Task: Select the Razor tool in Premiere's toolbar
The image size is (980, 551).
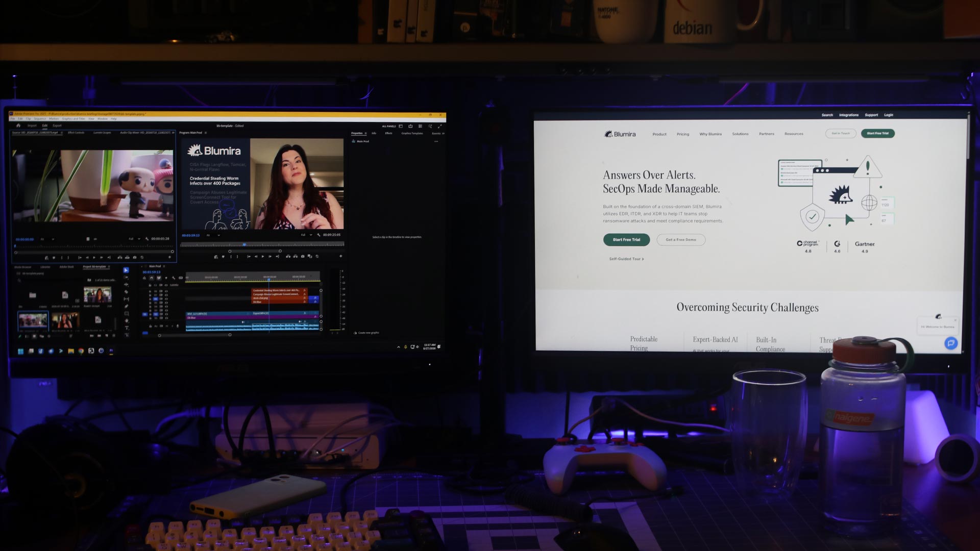Action: click(x=127, y=292)
